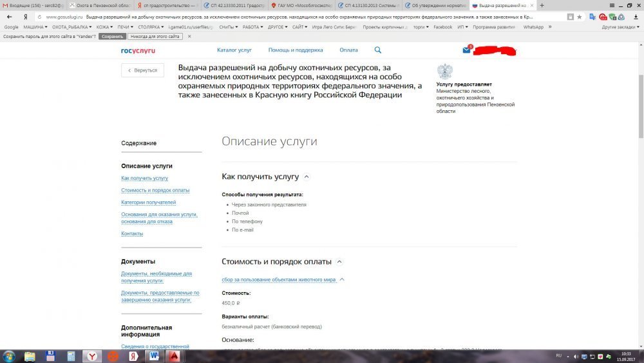644x363 pixels.
Task: Click the RU language indicator
Action: (558, 356)
